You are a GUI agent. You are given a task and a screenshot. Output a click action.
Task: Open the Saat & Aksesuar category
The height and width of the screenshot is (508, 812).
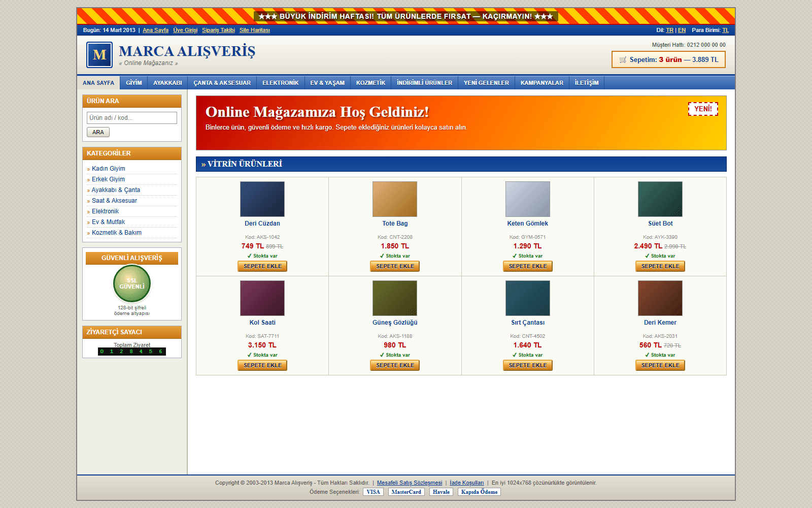coord(114,201)
